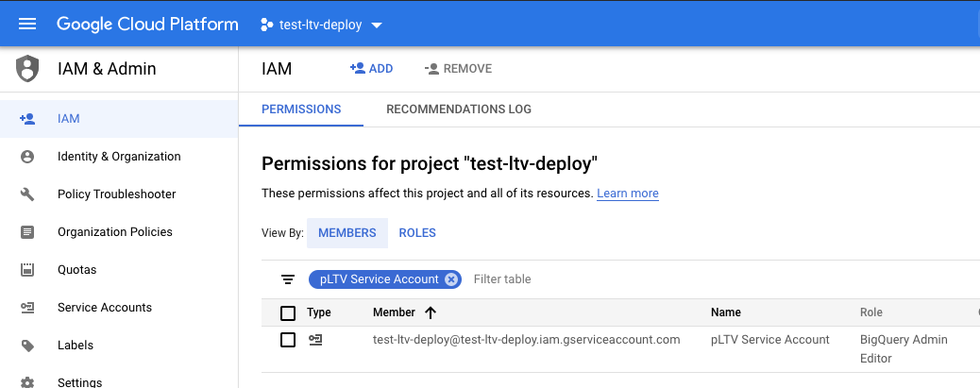Image resolution: width=980 pixels, height=388 pixels.
Task: Click the REMOVE member button
Action: 458,69
